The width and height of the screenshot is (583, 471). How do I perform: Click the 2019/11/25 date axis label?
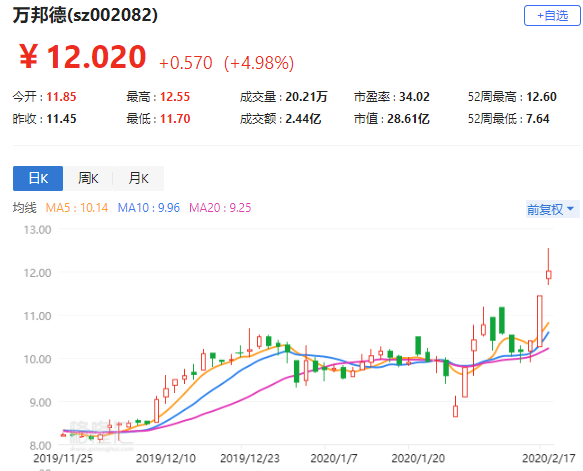coord(63,458)
